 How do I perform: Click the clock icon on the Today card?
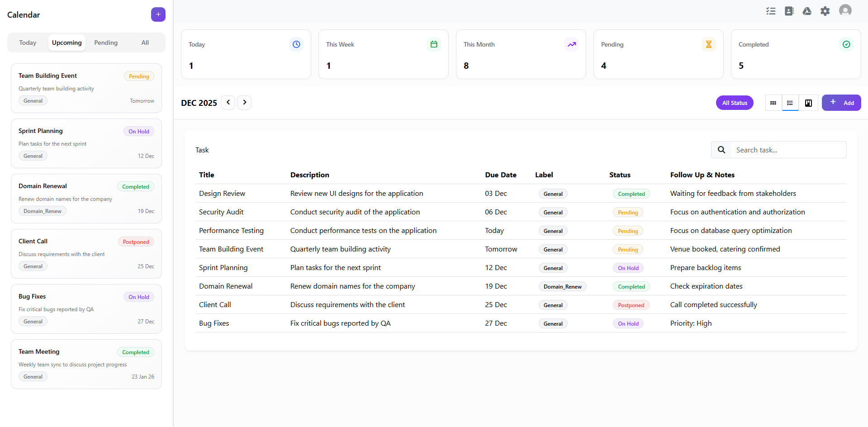pyautogui.click(x=296, y=44)
